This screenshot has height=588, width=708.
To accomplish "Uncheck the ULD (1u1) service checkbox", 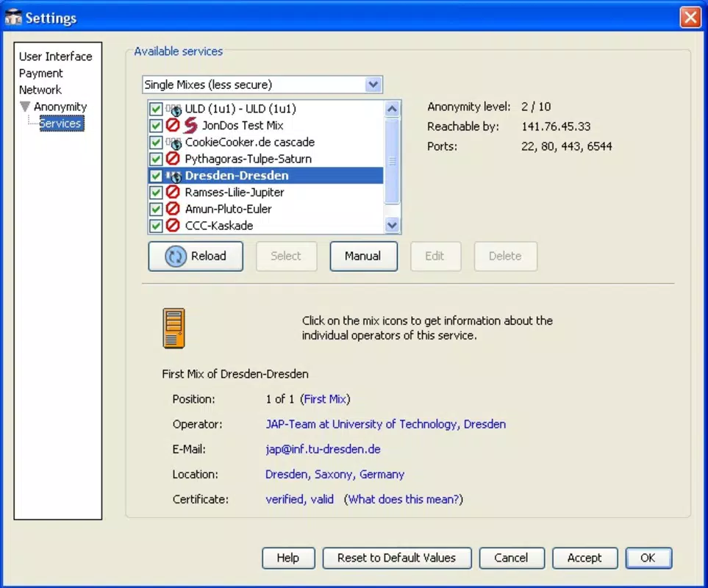I will pyautogui.click(x=156, y=109).
